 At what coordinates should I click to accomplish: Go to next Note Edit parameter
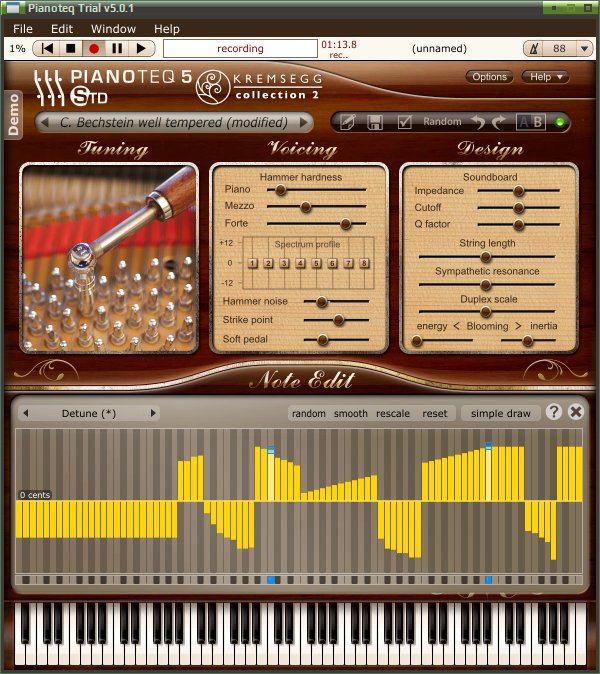click(153, 414)
